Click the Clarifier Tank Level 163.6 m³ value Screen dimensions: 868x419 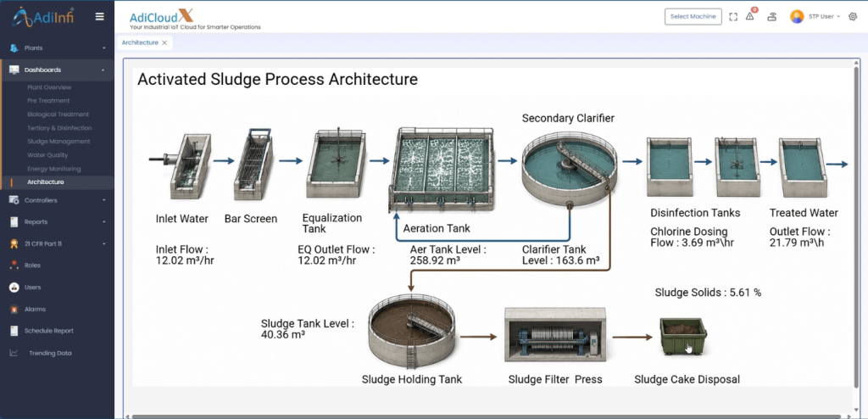coord(561,255)
